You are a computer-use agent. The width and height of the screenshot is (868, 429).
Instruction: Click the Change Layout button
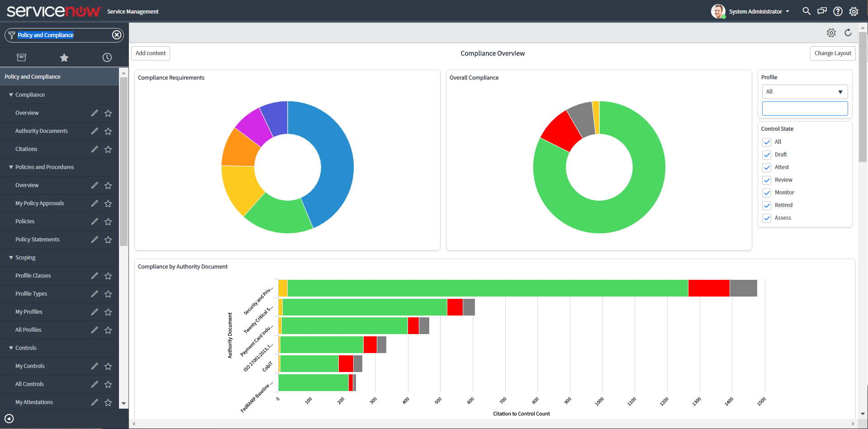(x=832, y=53)
